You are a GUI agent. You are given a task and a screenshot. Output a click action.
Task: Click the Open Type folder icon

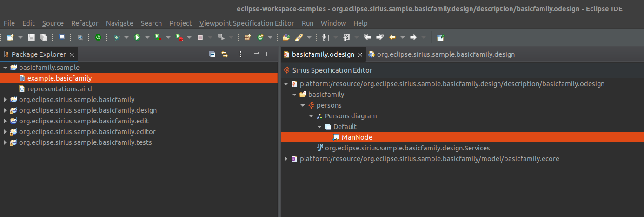point(286,37)
